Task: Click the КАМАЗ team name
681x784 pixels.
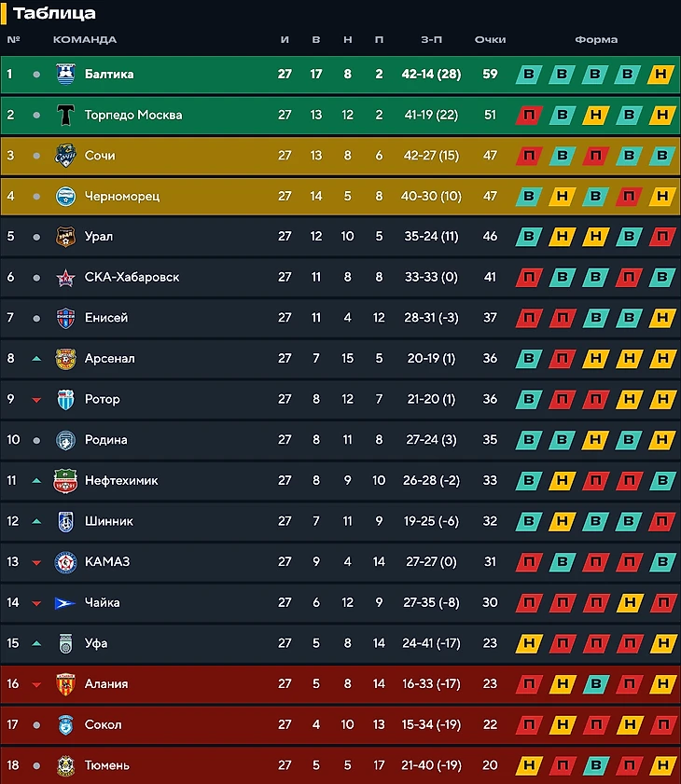Action: click(x=106, y=561)
